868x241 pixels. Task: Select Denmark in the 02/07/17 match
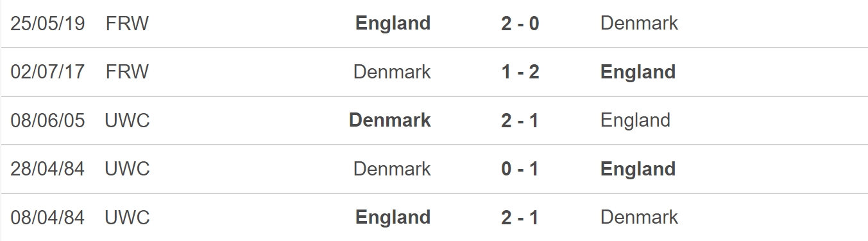click(392, 71)
